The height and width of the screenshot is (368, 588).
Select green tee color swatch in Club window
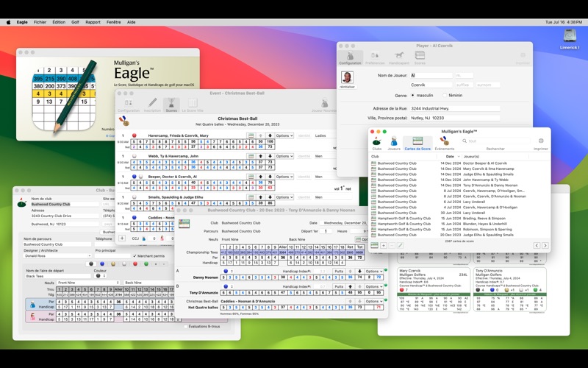point(146,264)
